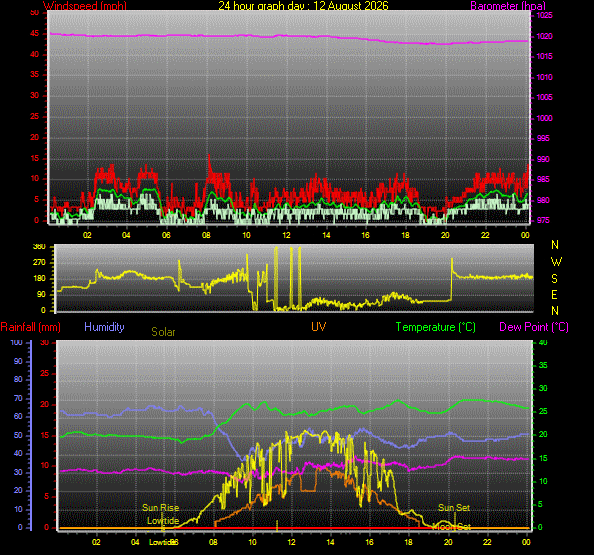594x555 pixels.
Task: Click barometer scale value 985
Action: coord(543,179)
